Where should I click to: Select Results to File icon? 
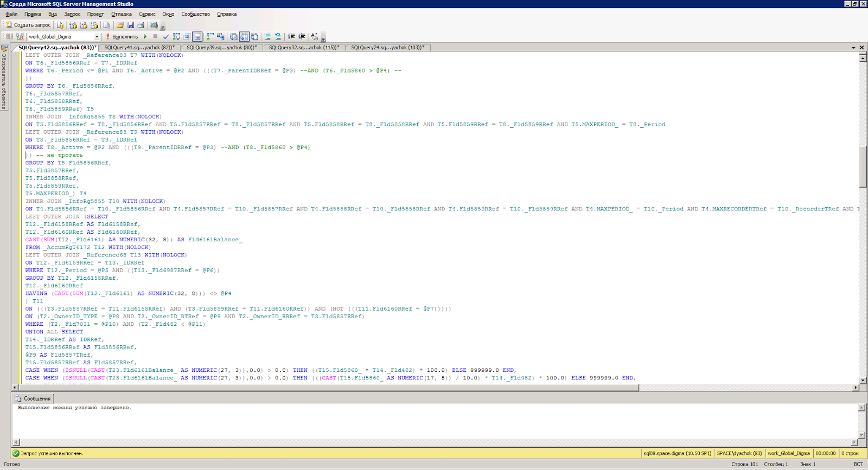(x=254, y=37)
